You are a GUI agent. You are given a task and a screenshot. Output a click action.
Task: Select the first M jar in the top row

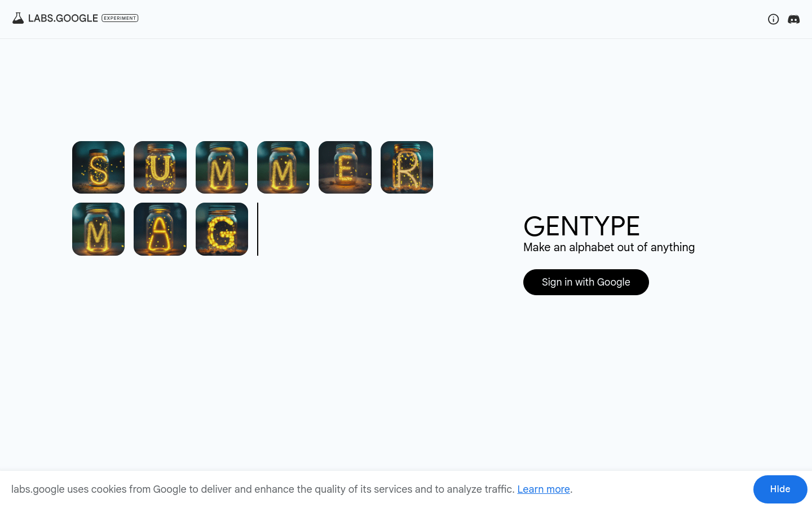click(222, 167)
